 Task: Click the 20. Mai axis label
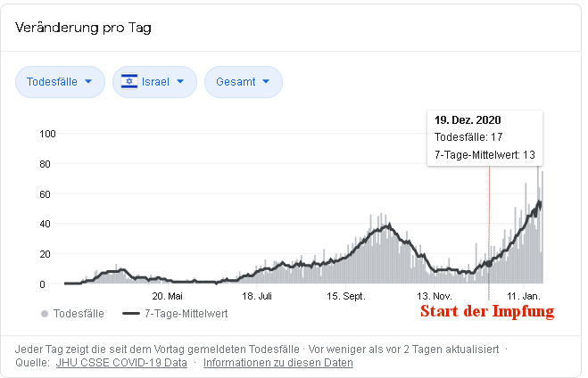167,296
